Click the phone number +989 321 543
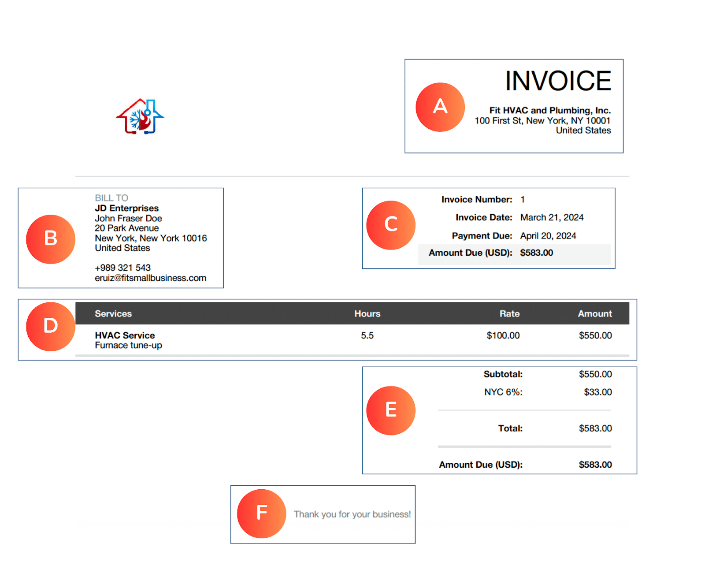 coord(122,268)
